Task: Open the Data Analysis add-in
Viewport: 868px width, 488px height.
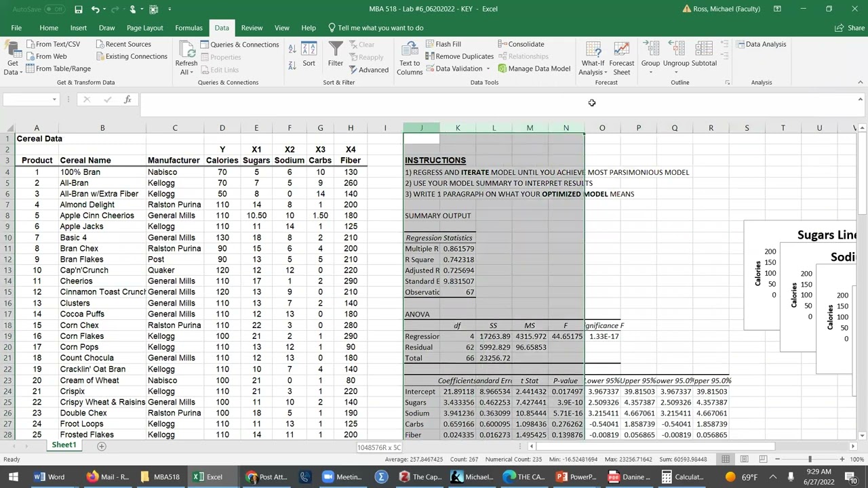Action: point(761,44)
